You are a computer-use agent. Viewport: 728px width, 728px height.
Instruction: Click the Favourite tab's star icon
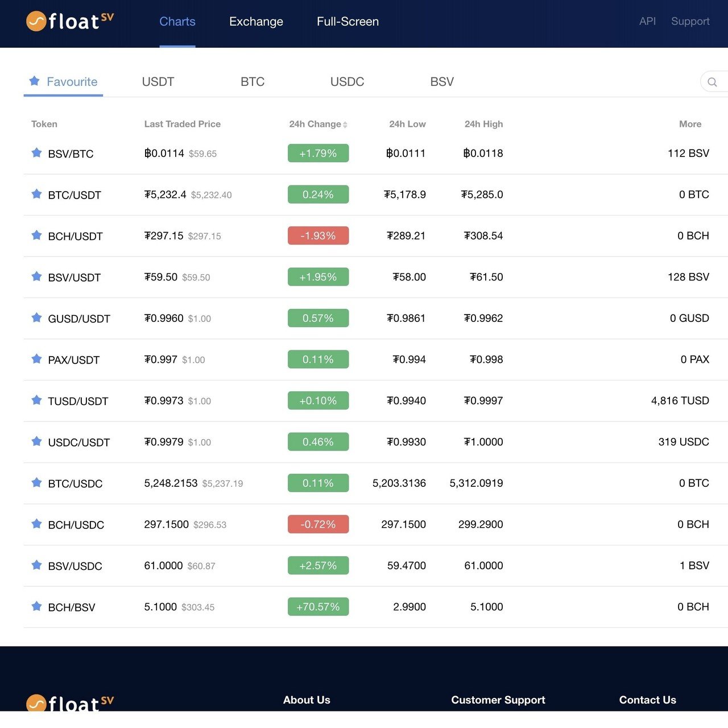[34, 81]
